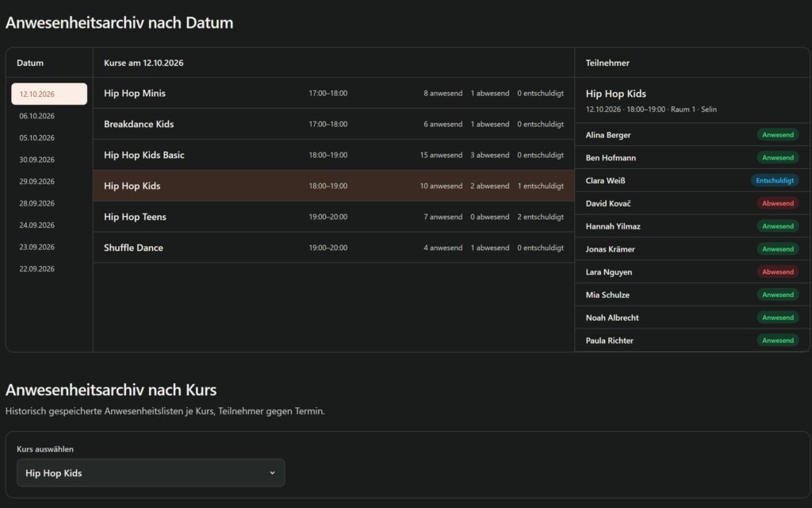Open the Kurs auswählen dropdown
The image size is (812, 508).
pos(151,473)
